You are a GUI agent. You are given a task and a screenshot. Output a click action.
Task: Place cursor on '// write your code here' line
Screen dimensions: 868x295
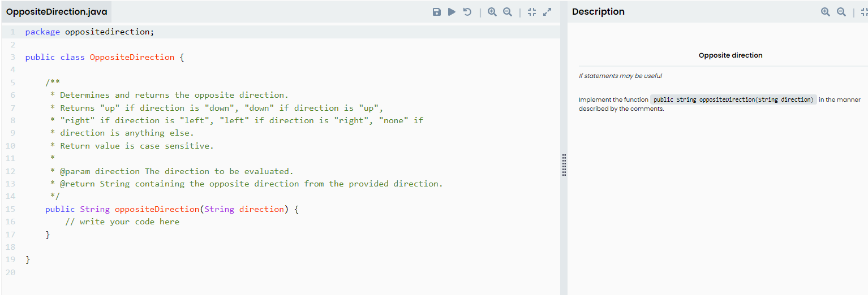point(122,222)
